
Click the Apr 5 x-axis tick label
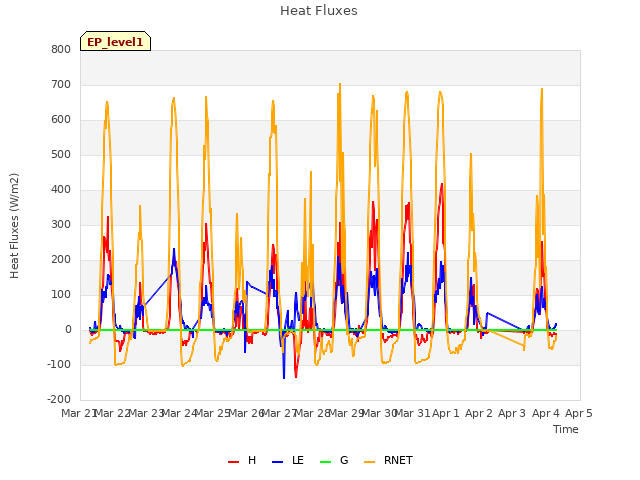579,413
